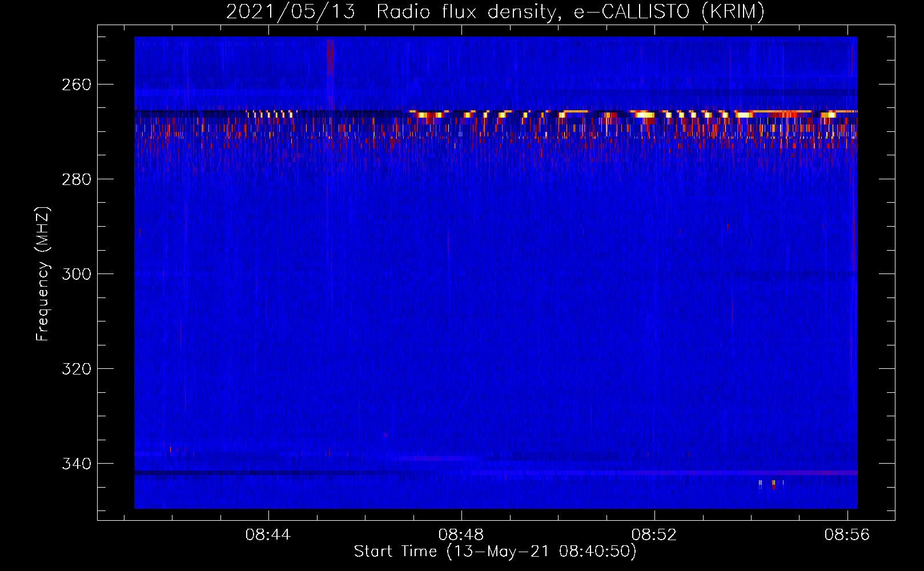This screenshot has height=571, width=924.
Task: Click the 300 frequency tick label
Action: pos(76,274)
